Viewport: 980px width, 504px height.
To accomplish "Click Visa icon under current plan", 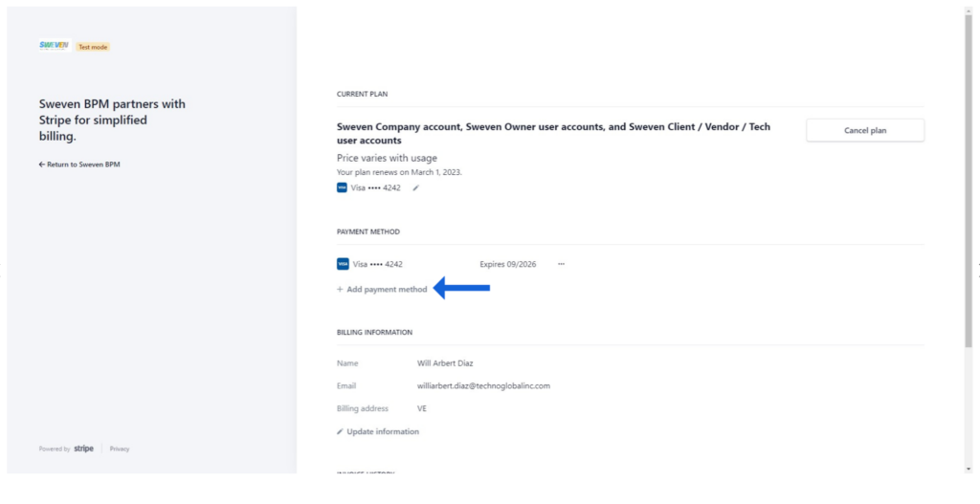I will coord(342,188).
